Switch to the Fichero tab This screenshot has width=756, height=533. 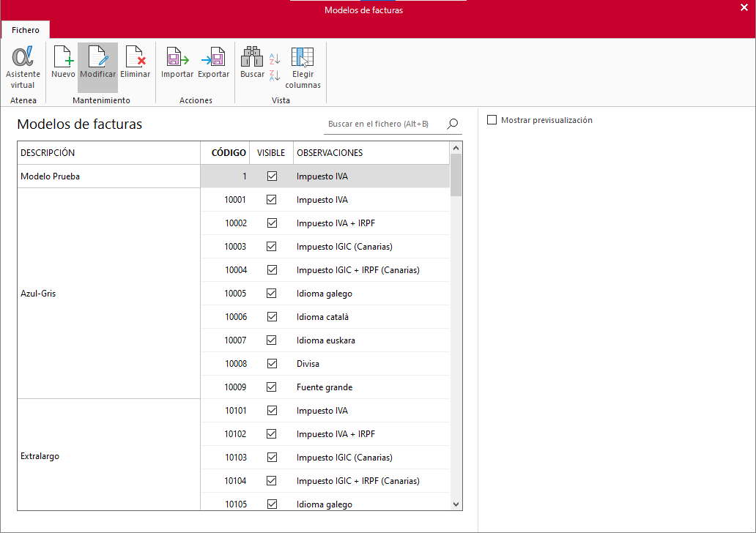pos(26,30)
